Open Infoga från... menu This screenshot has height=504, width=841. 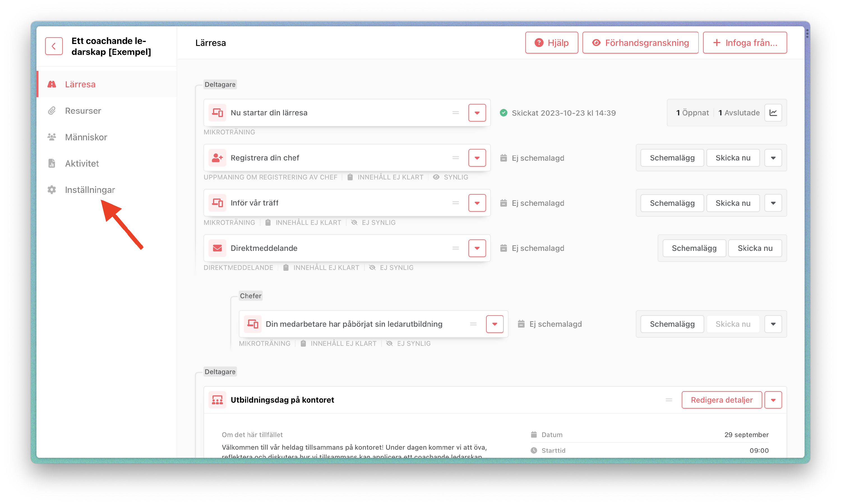click(x=745, y=43)
